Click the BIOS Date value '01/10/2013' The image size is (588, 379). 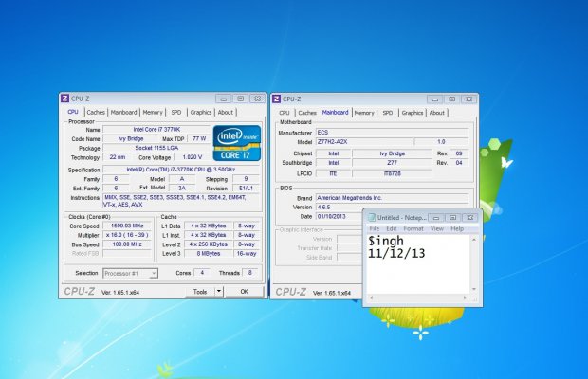[x=340, y=216]
